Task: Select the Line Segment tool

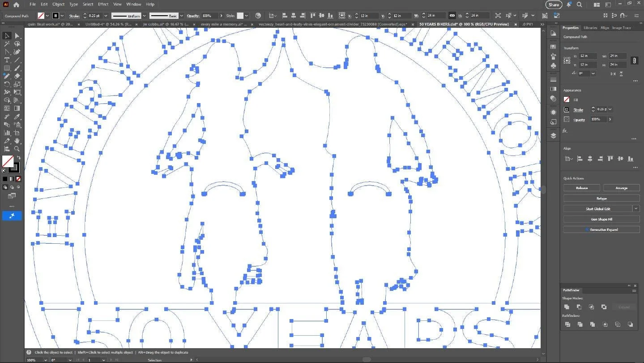Action: pos(17,60)
